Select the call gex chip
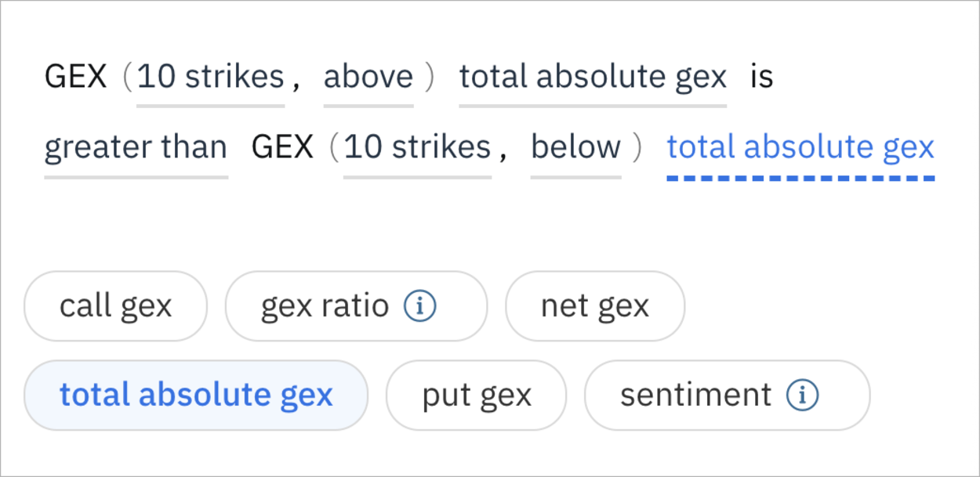Viewport: 980px width, 477px height. pyautogui.click(x=116, y=306)
